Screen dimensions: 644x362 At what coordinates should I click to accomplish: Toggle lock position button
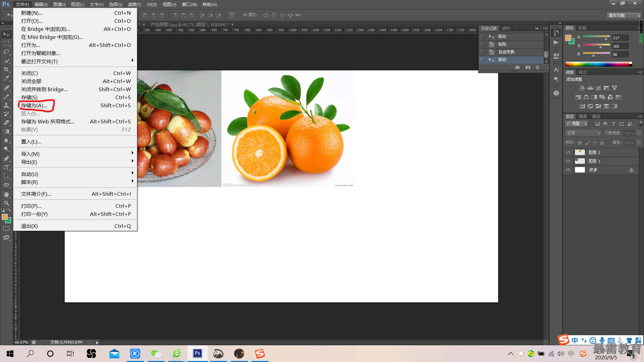click(595, 143)
